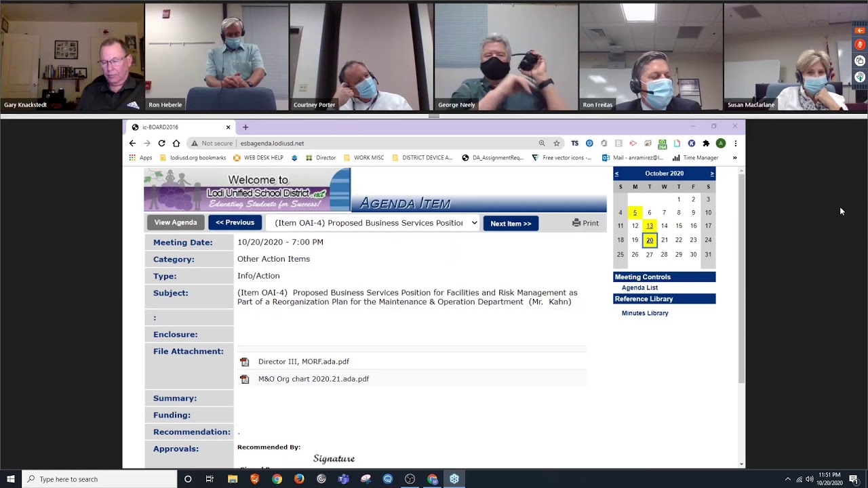Select October 20 on the calendar
The image size is (868, 488).
650,240
